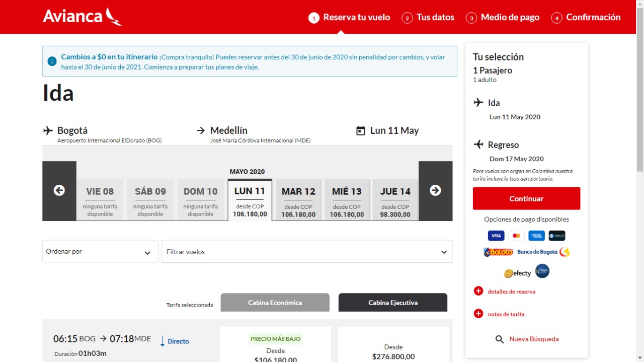Screen dimensions: 644x362
Task: Click the Bogotá origin text
Action: 72,130
